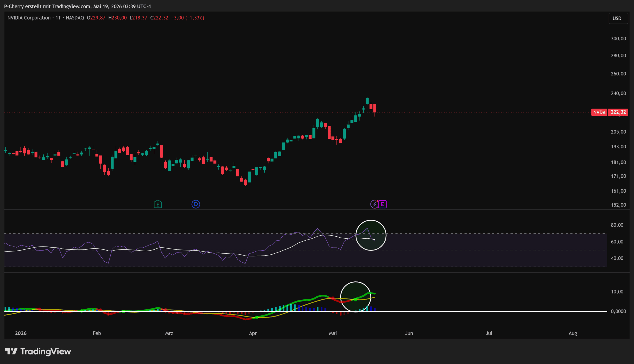Click the purple upcoming earnings E icon

(x=382, y=204)
